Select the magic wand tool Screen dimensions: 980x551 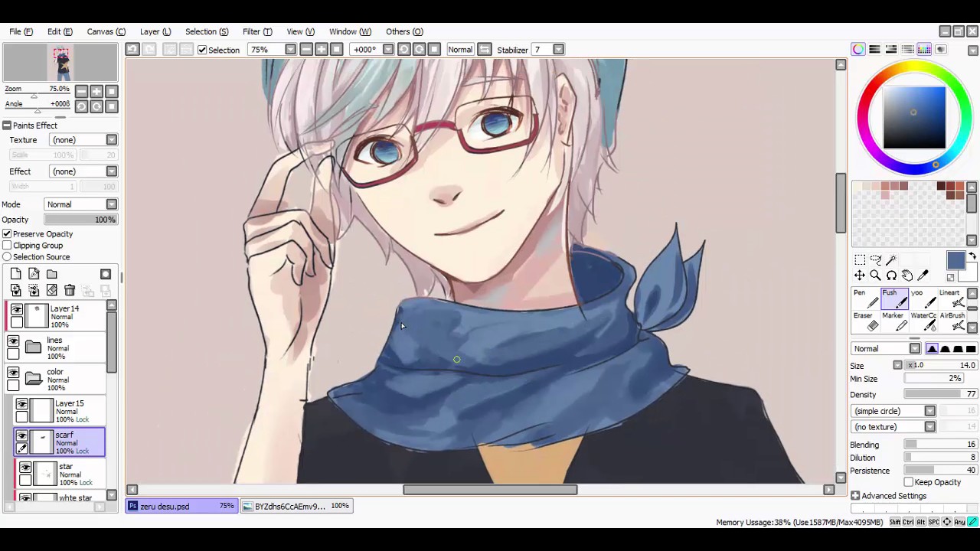coord(891,260)
